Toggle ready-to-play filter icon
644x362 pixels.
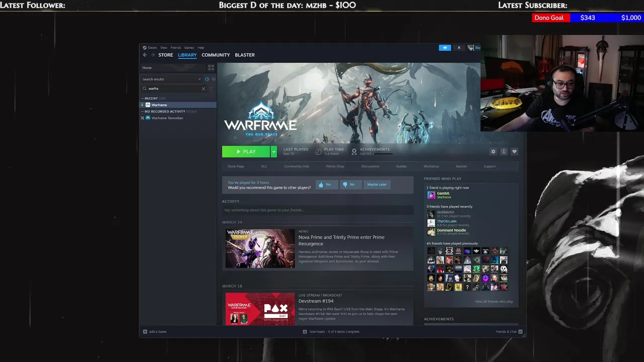click(x=213, y=79)
